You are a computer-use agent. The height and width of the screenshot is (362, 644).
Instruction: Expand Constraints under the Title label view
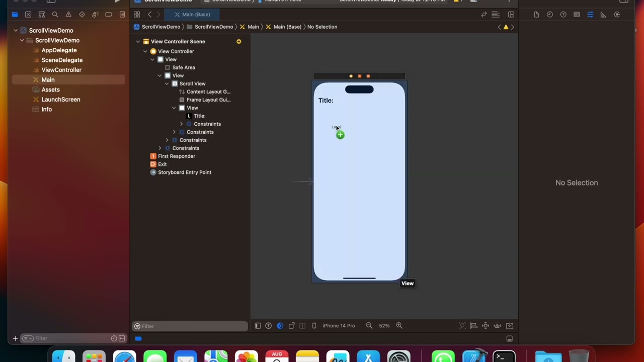pos(181,124)
